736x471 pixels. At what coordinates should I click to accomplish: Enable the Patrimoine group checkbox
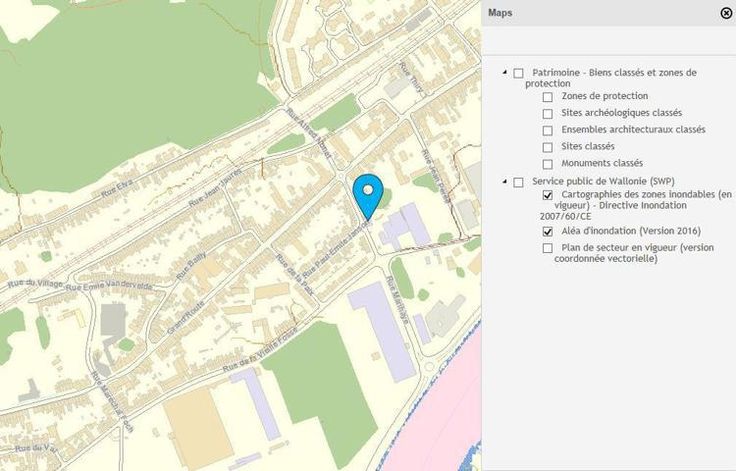point(518,73)
